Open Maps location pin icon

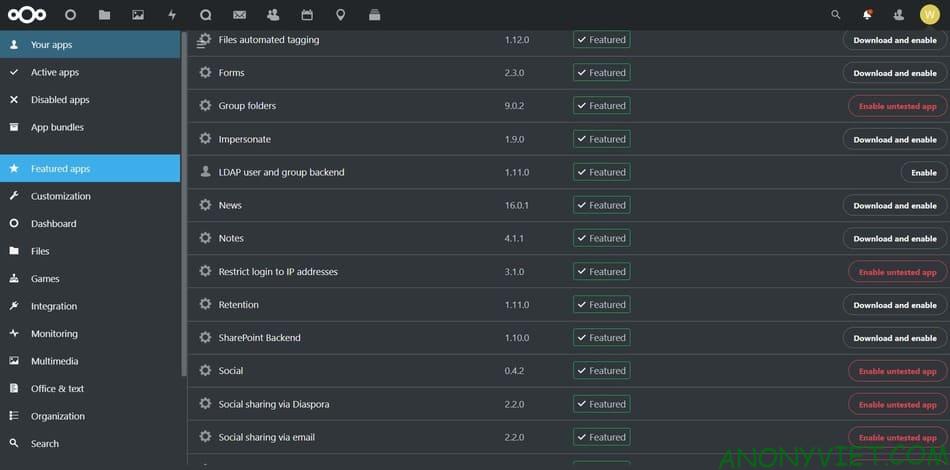tap(341, 15)
